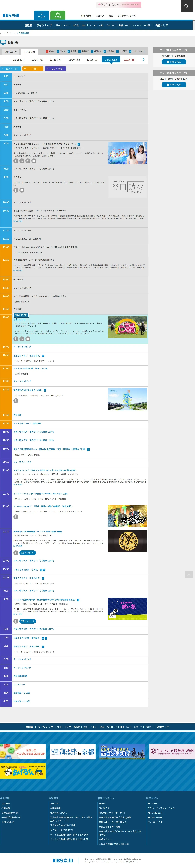The image size is (195, 868).
Task: Open Instagram icon for きょうと経済テラス キュンと!
Action: coord(28,161)
